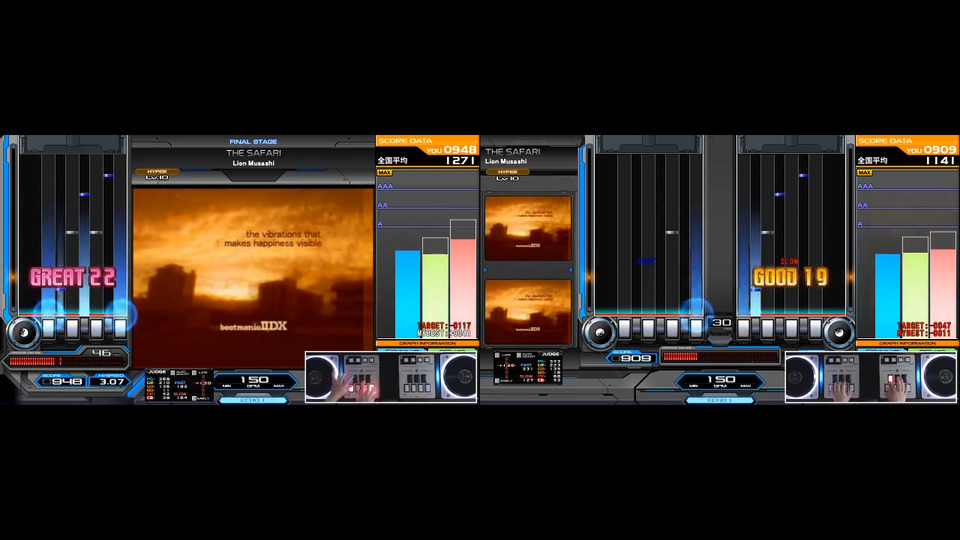Click Lion Musashi artist name under FINAL STAGE

253,163
